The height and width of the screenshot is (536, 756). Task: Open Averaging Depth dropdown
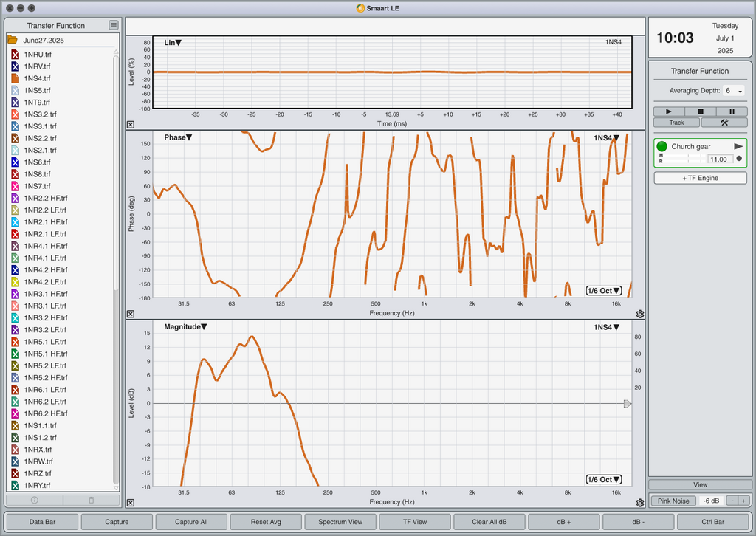pos(733,91)
